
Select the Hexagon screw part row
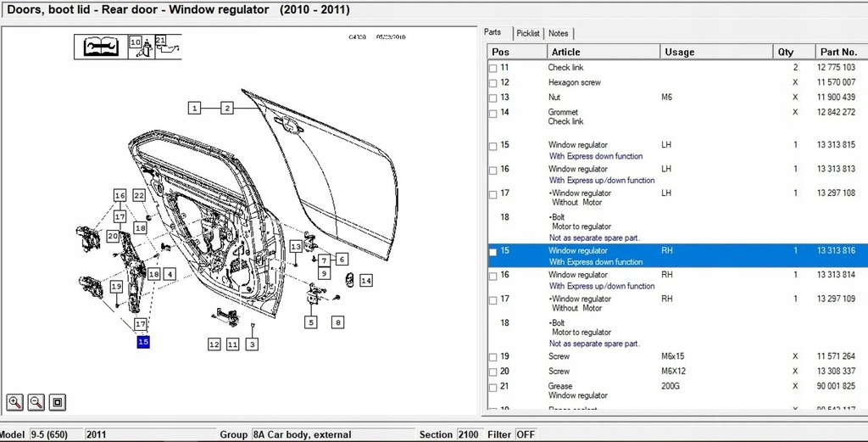[575, 82]
